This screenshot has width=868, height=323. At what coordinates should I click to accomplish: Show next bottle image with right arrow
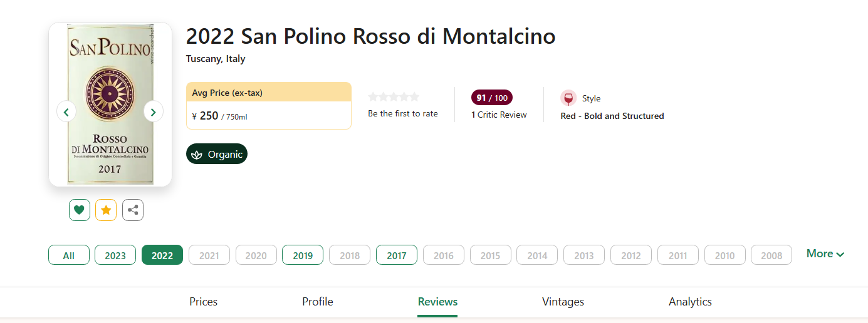(154, 111)
